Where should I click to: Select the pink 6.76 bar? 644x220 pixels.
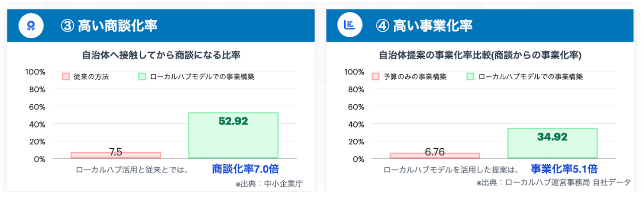point(435,155)
